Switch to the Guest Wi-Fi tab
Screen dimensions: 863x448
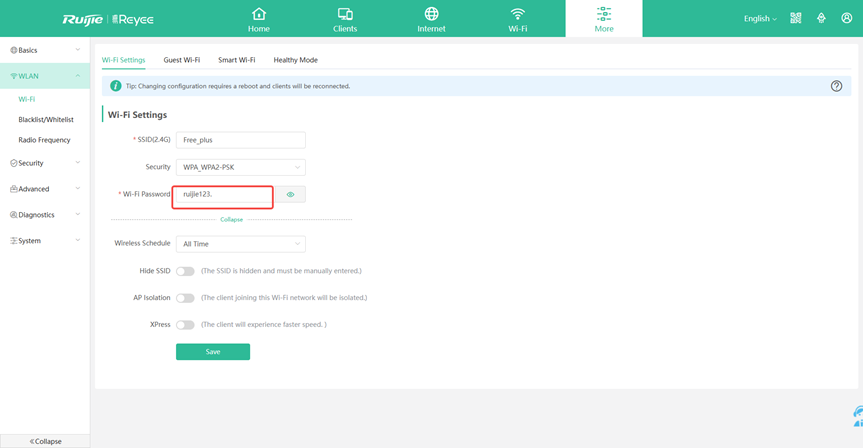(x=182, y=60)
